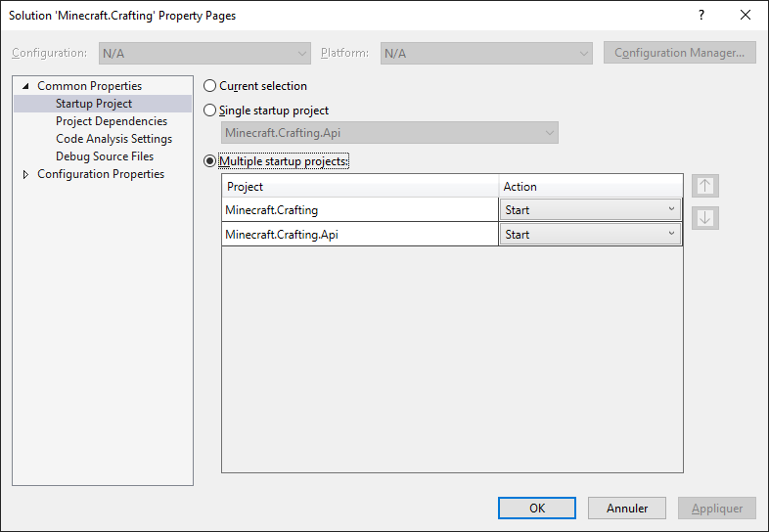Open the Debug Source Files page
Screen dimensions: 769x532
coord(105,156)
